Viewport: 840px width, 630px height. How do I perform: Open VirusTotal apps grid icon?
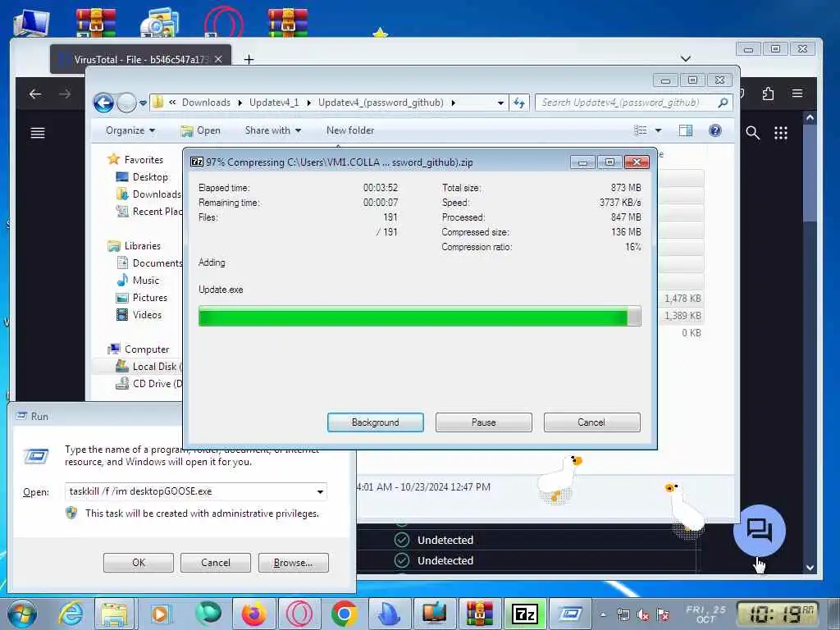(781, 133)
